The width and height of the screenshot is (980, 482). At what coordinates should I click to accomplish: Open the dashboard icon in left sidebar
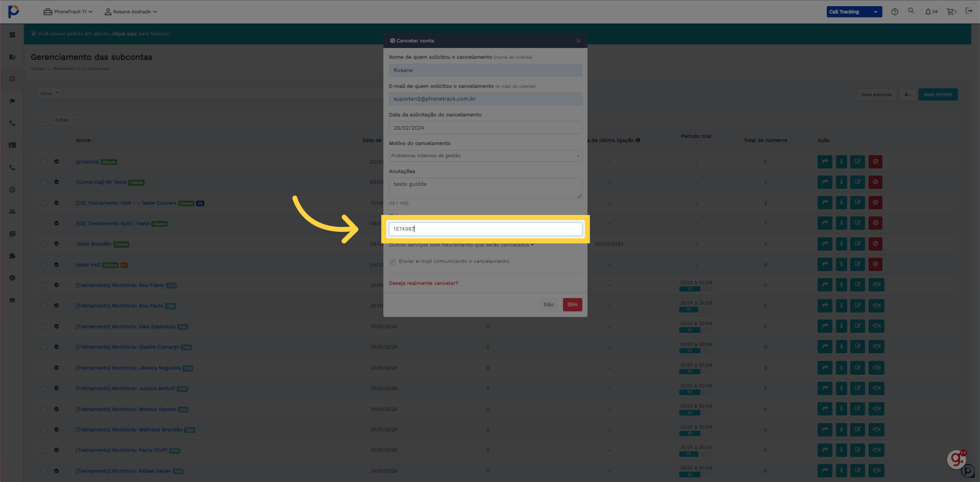[x=12, y=35]
